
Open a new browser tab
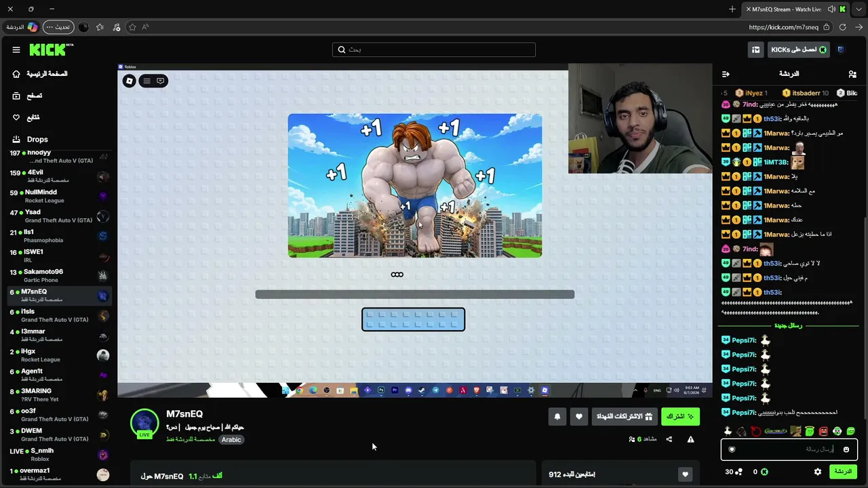732,9
